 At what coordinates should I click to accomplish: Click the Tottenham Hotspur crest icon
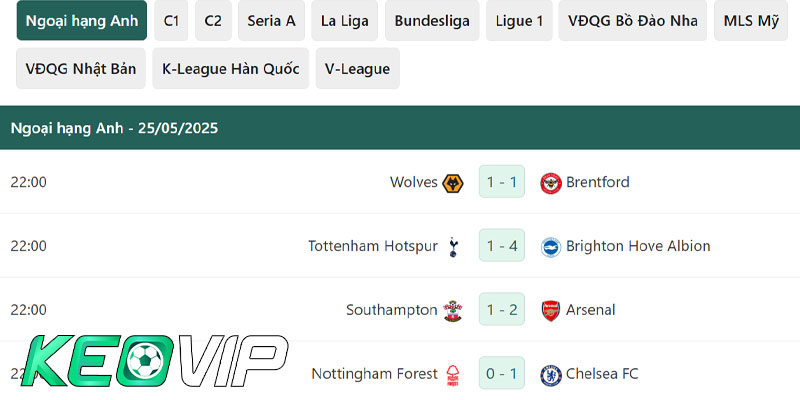[453, 246]
